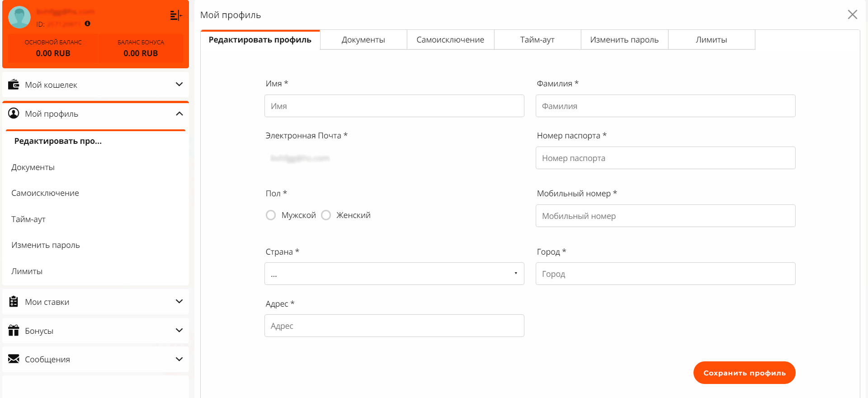
Task: Open the Страна country dropdown
Action: tap(394, 274)
